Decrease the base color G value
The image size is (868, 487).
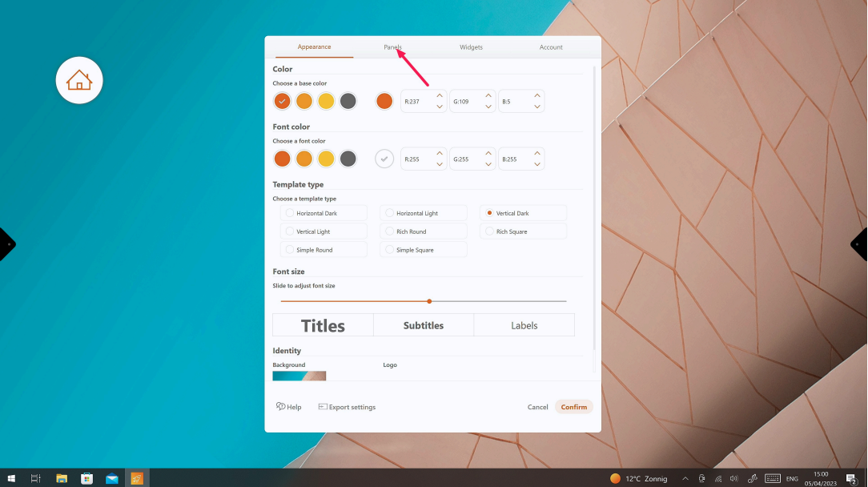tap(488, 107)
